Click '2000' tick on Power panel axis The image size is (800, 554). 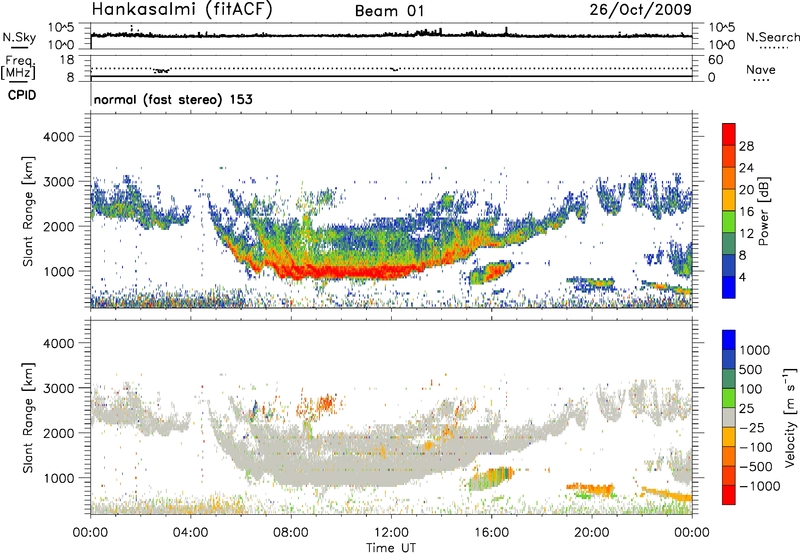58,226
